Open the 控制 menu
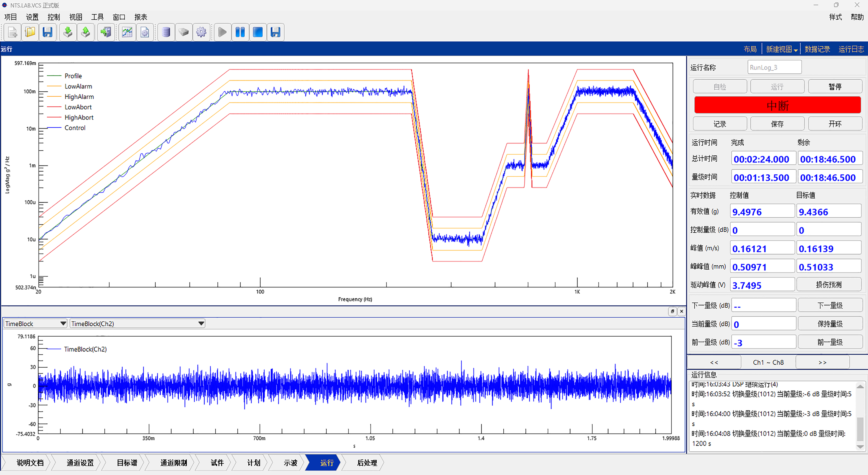Screen dimensions: 868x475 54,17
